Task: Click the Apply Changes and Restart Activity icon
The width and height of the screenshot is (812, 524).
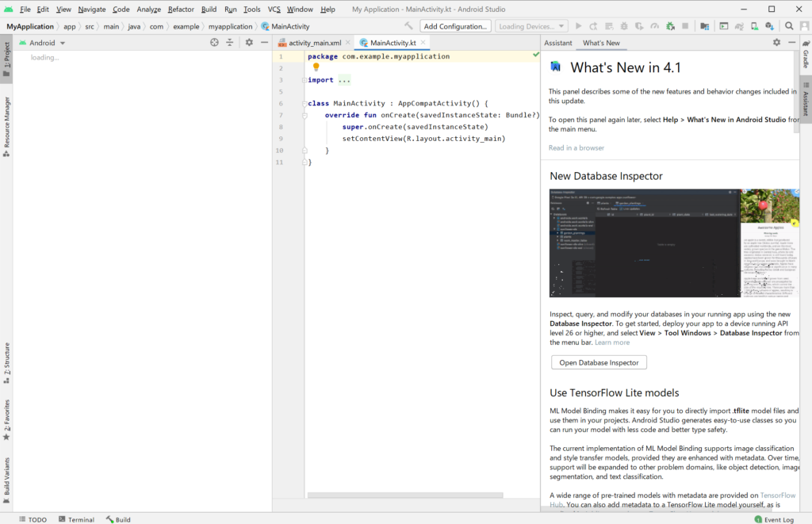Action: 593,26
